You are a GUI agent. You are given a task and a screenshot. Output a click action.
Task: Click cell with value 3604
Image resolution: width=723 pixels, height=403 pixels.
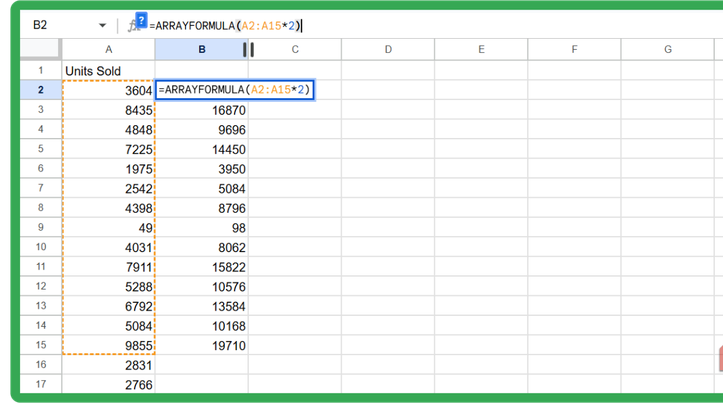109,90
